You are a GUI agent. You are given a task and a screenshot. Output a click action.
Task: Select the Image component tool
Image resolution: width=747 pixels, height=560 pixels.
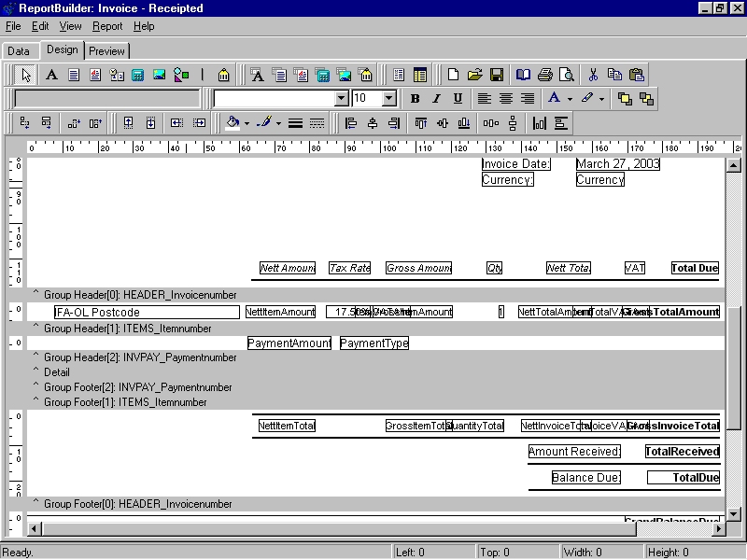pos(160,75)
